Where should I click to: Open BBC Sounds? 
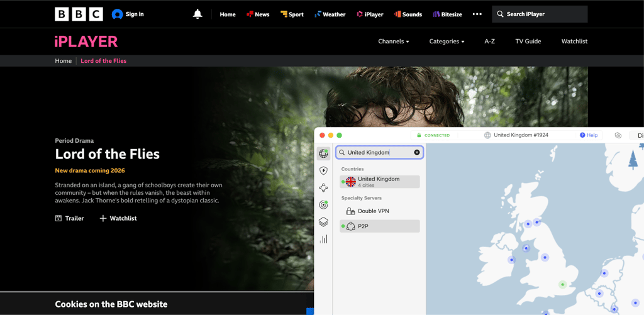point(408,14)
